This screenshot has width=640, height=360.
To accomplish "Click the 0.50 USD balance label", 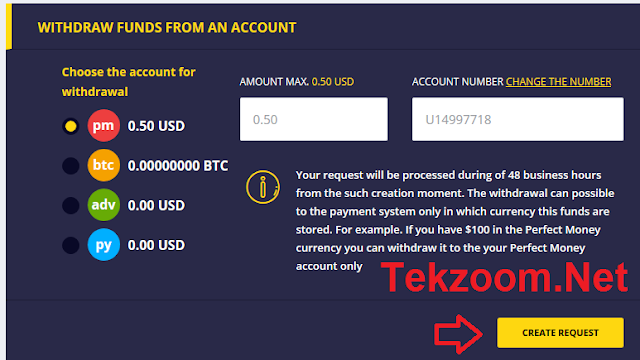I will [x=156, y=126].
